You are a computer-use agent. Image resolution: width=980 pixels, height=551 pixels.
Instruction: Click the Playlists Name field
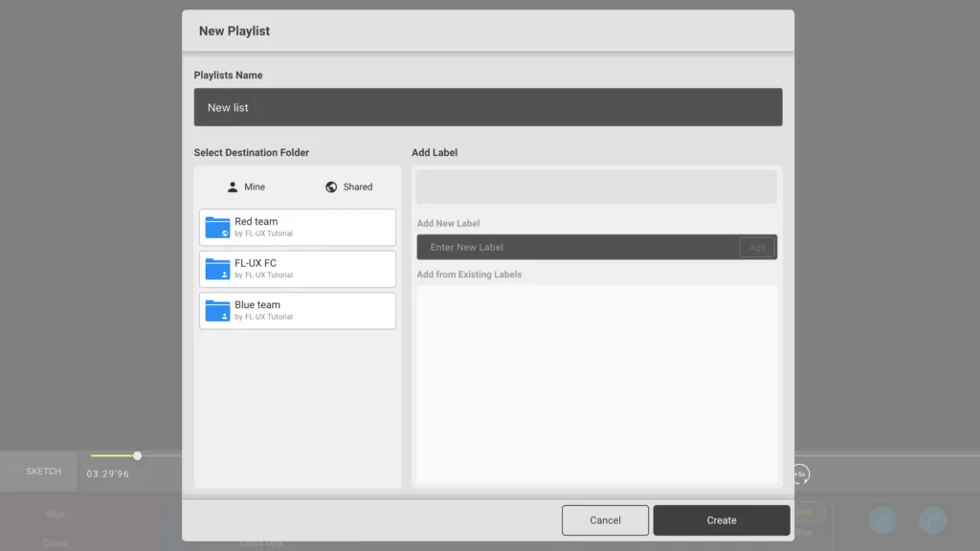pyautogui.click(x=488, y=107)
